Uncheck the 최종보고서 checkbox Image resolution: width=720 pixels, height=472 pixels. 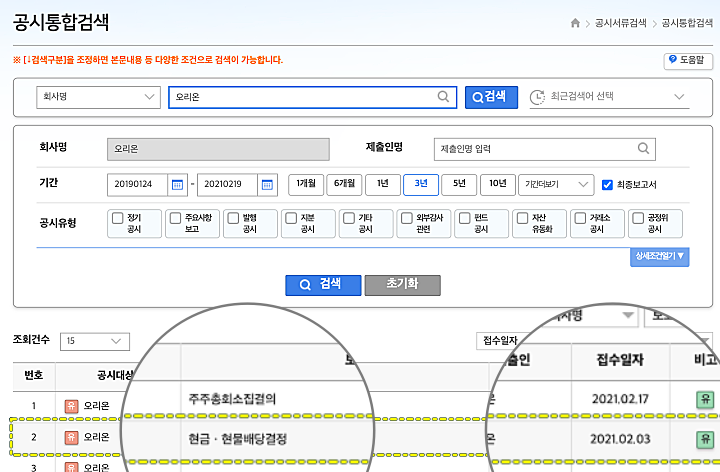[607, 185]
